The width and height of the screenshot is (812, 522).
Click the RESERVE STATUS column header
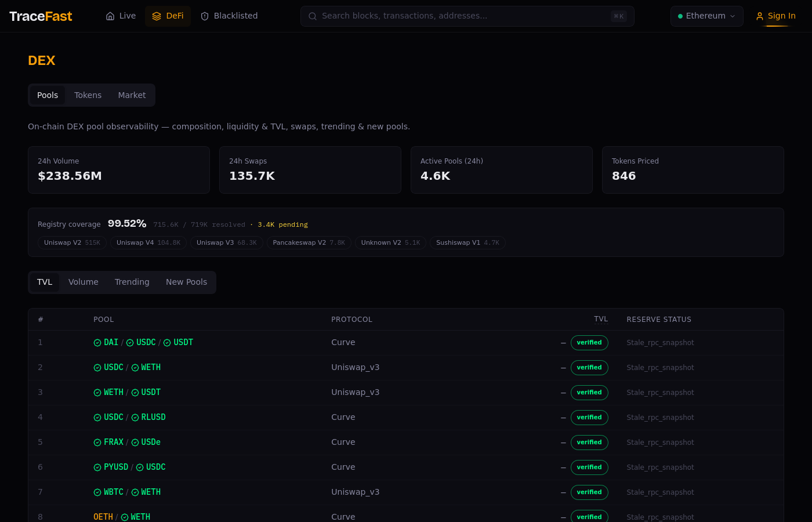[659, 320]
